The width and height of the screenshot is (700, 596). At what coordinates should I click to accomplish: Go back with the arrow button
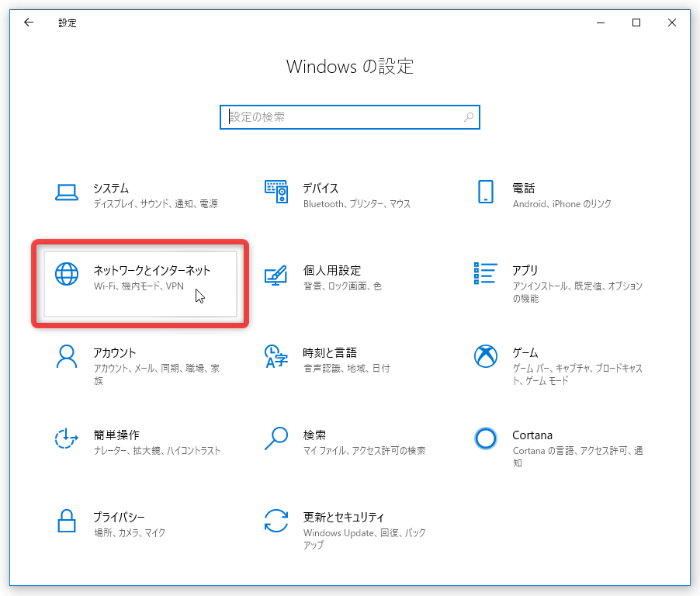tap(29, 23)
